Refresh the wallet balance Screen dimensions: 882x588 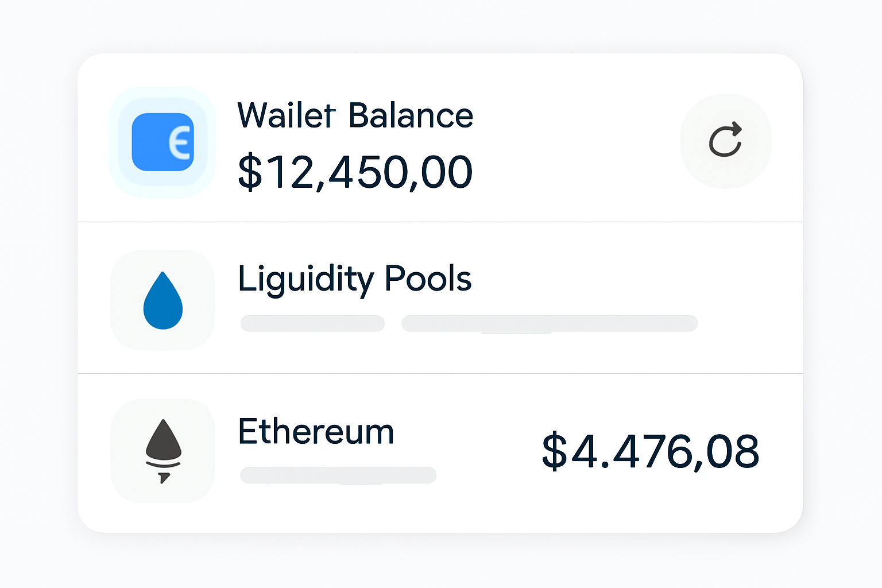point(725,141)
